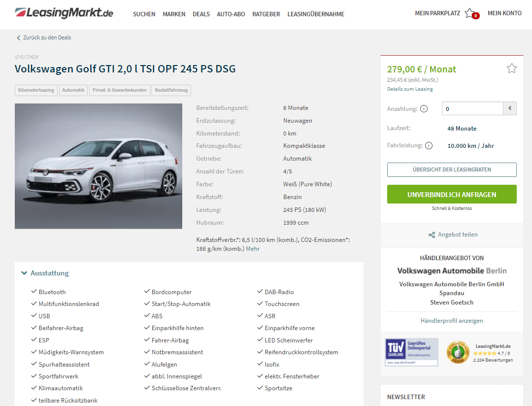Open the eKomi rating seal badge
This screenshot has height=406, width=532.
coord(458,353)
